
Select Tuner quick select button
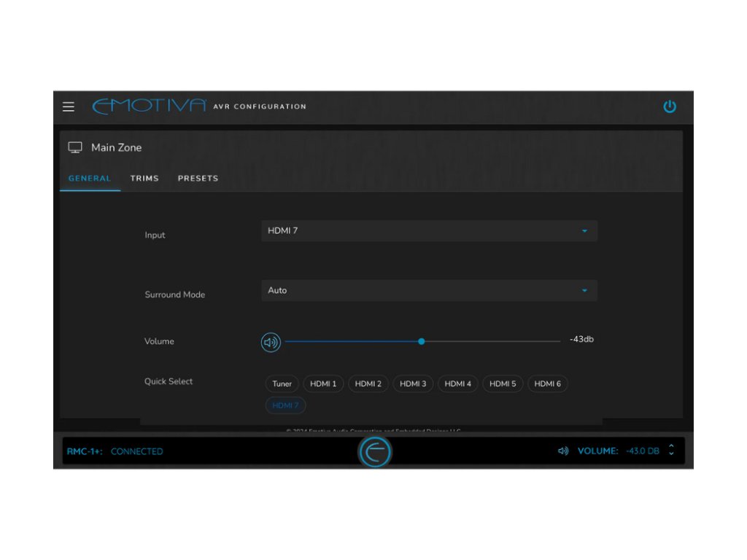(282, 384)
